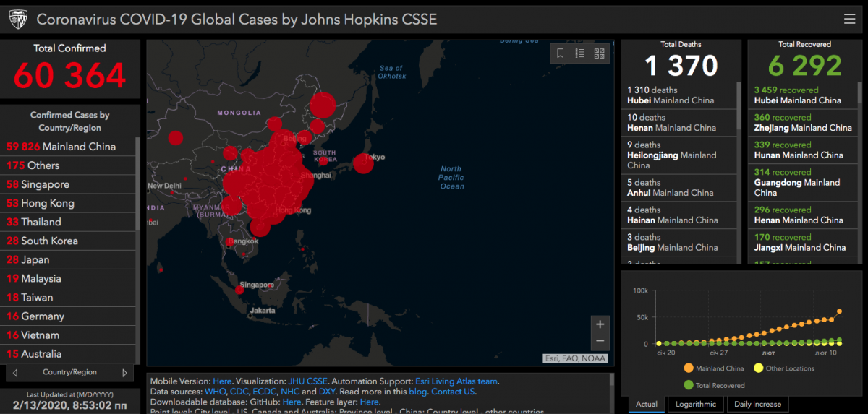Toggle the Mainland China legend series
868x414 pixels.
click(x=688, y=368)
